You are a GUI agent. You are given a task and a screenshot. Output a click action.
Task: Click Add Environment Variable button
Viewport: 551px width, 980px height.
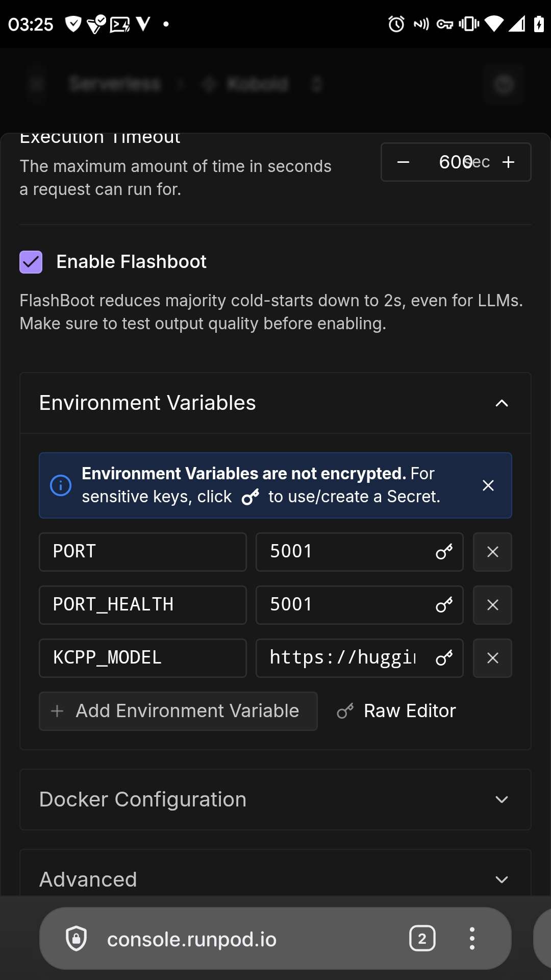point(178,711)
